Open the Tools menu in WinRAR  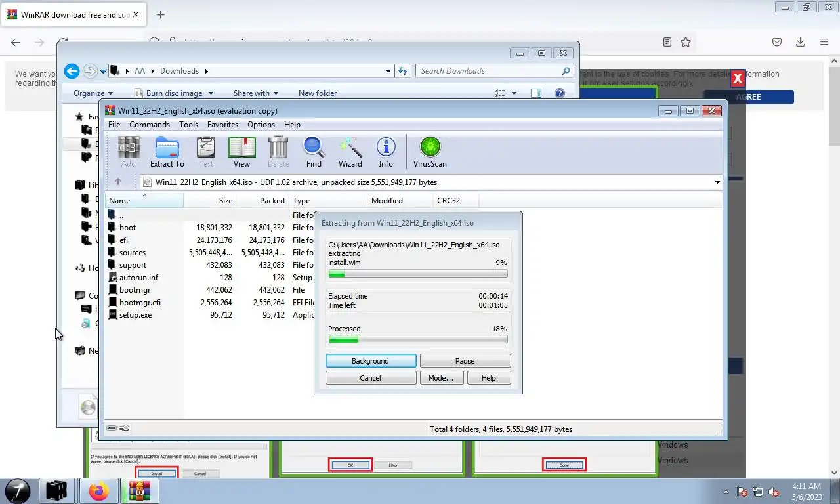188,125
